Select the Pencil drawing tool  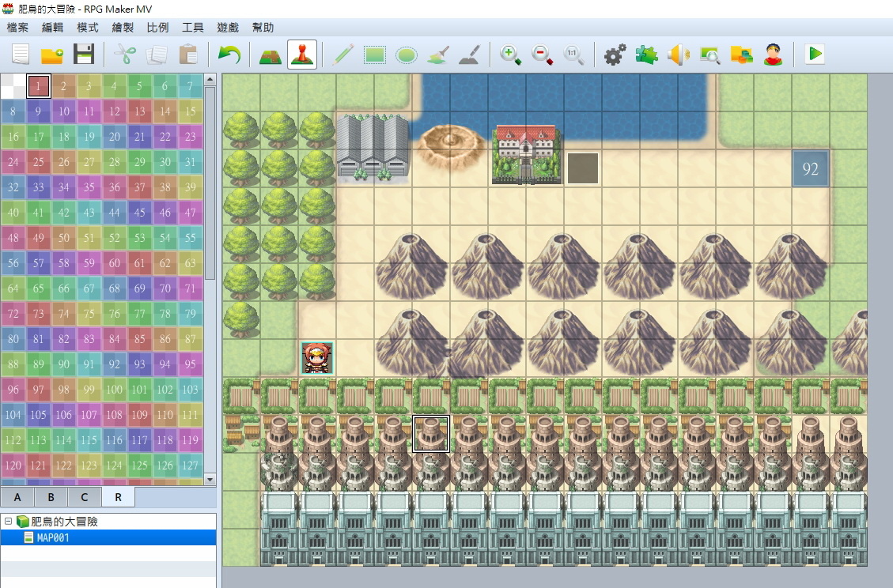[342, 55]
